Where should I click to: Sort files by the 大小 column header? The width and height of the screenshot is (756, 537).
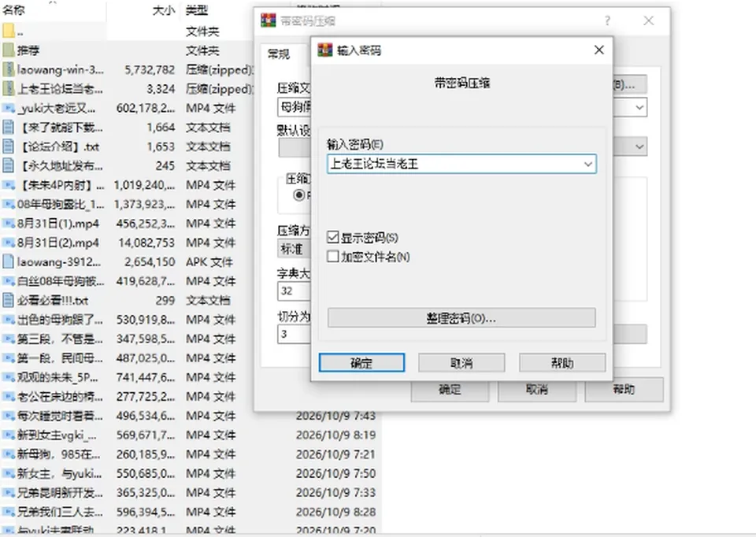coord(163,10)
